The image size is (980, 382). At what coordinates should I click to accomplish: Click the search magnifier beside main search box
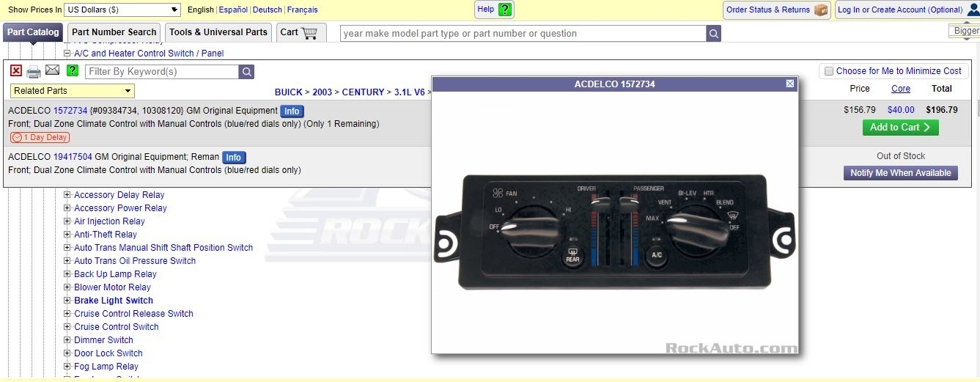(713, 34)
